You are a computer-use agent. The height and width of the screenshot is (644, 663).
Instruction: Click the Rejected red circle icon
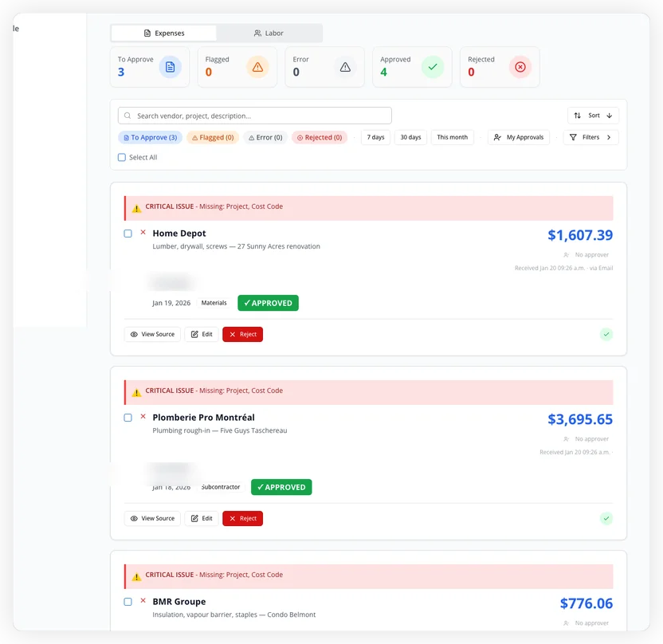click(520, 67)
